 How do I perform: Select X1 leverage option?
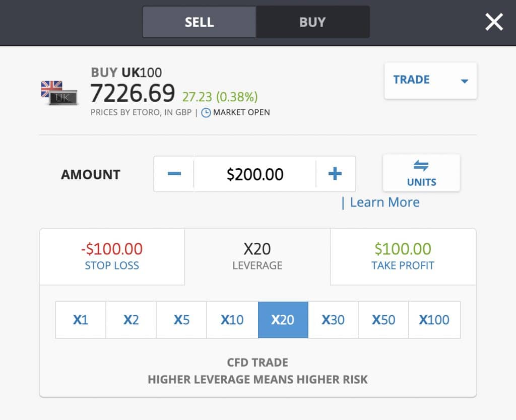point(81,320)
